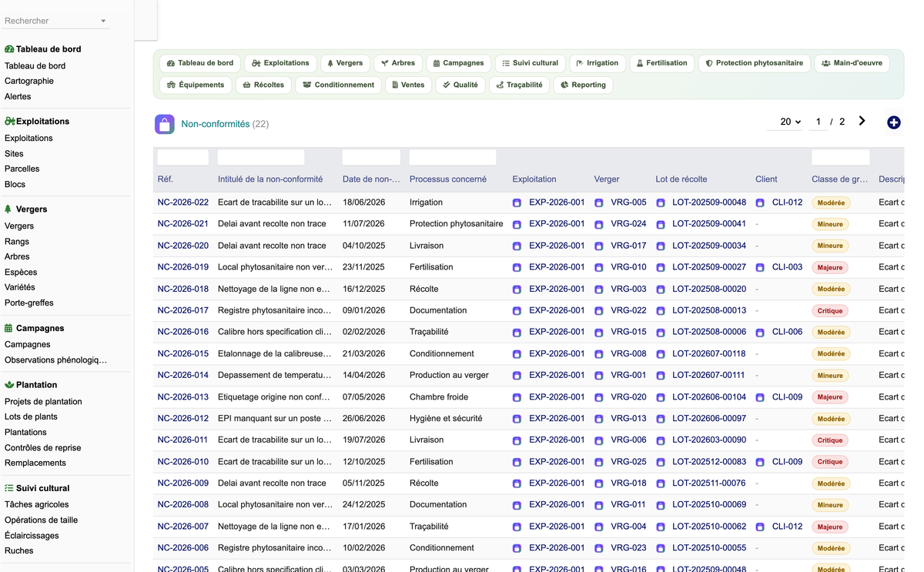The image size is (924, 572).
Task: Click verger icon beside VRG-024
Action: (598, 225)
